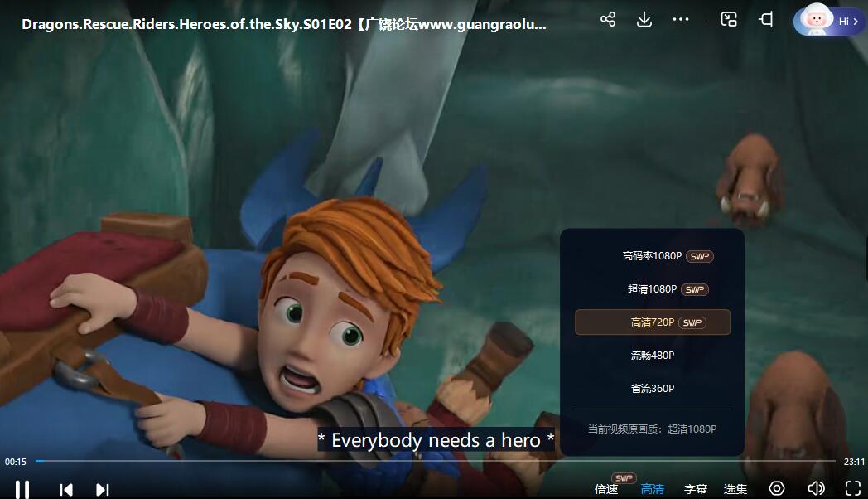This screenshot has width=868, height=499.
Task: Open the player settings ring icon
Action: click(777, 488)
